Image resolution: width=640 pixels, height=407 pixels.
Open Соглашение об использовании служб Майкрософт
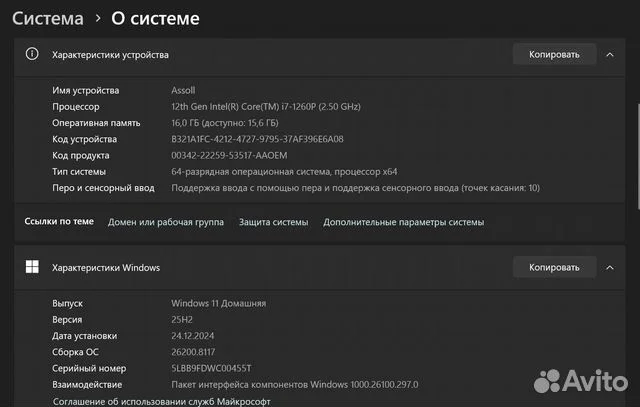pos(162,402)
